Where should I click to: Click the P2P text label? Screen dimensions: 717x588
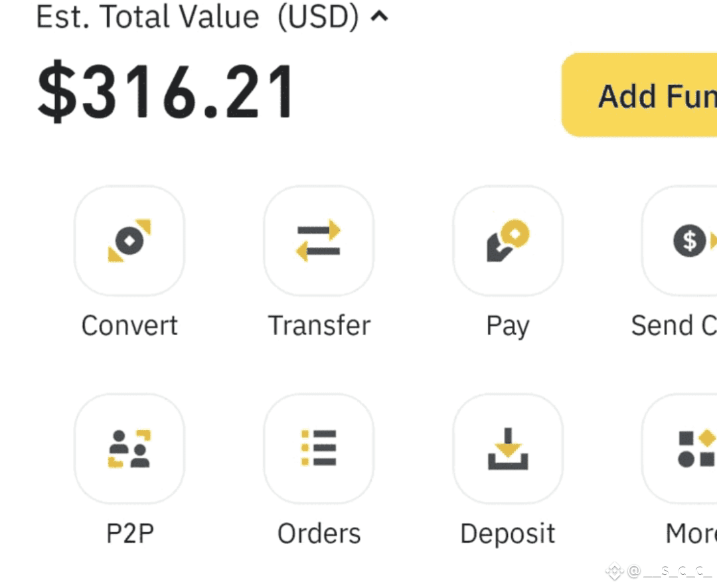(130, 533)
